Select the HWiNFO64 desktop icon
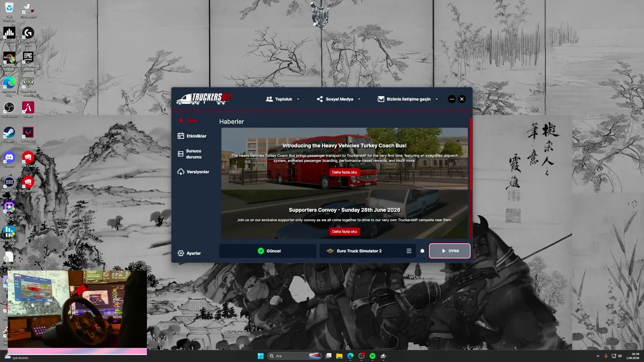This screenshot has height=362, width=644. (9, 234)
